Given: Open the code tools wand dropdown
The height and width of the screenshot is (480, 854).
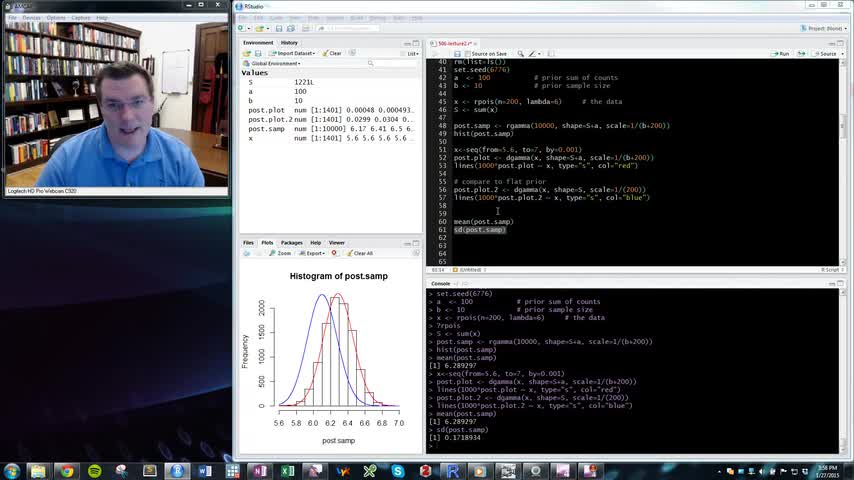Looking at the screenshot, I should tap(534, 54).
